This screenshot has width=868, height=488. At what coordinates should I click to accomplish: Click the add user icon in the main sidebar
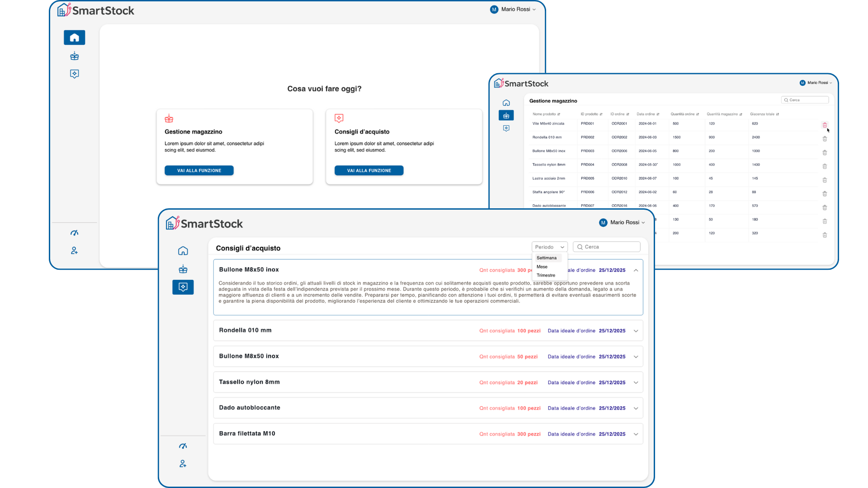[75, 250]
